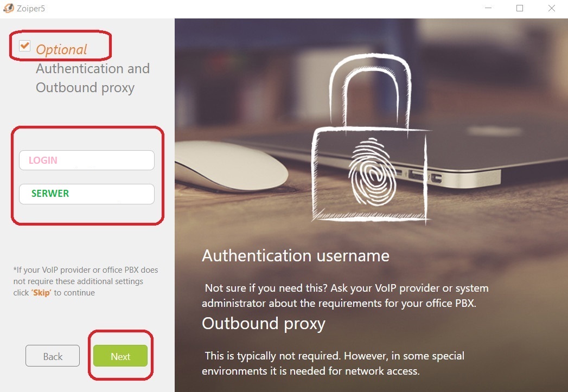Focus the SERWER outbound proxy field
Image resolution: width=568 pixels, height=392 pixels.
pyautogui.click(x=87, y=194)
